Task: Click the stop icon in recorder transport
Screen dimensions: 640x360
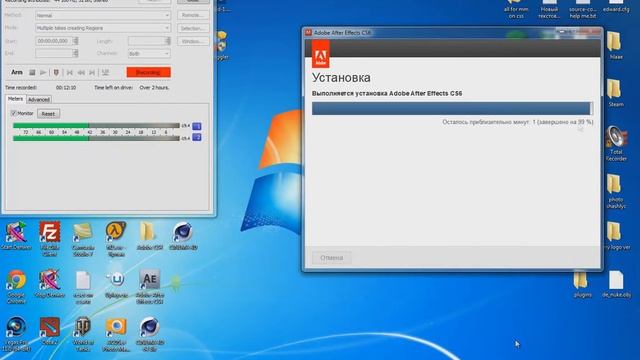Action: 32,72
